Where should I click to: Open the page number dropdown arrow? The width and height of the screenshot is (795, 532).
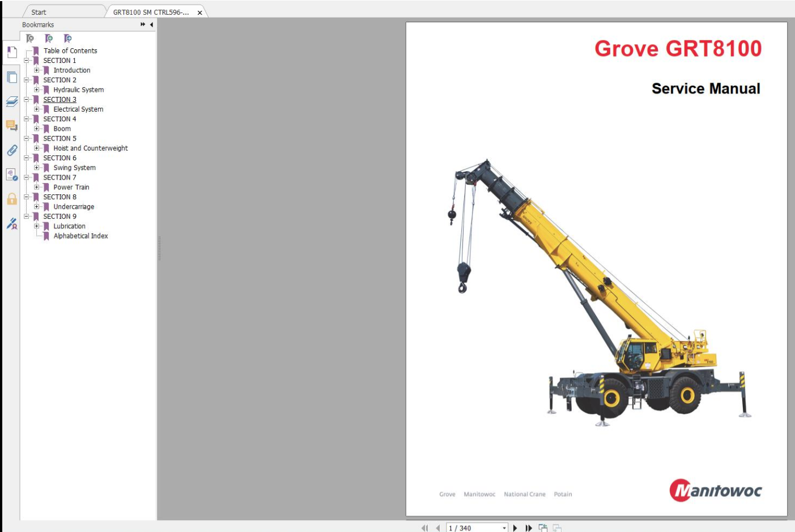click(504, 528)
